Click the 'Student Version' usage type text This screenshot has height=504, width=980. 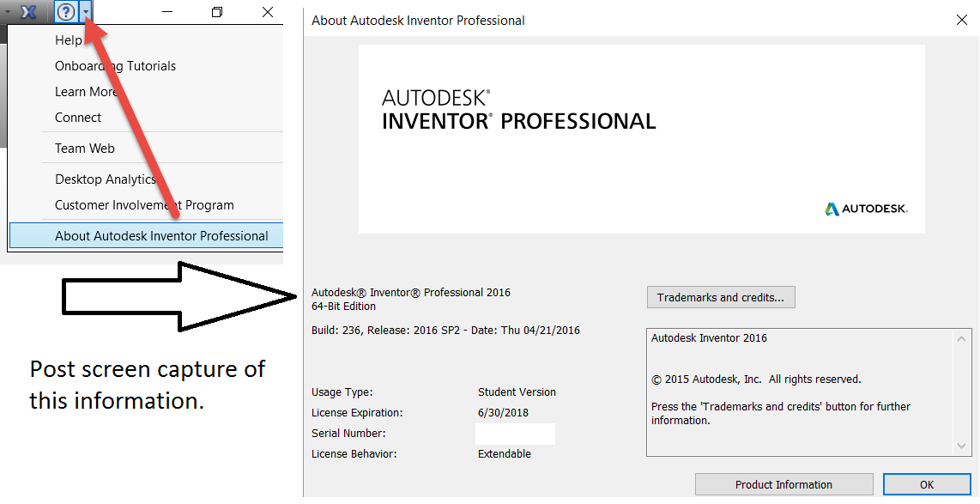(x=517, y=392)
